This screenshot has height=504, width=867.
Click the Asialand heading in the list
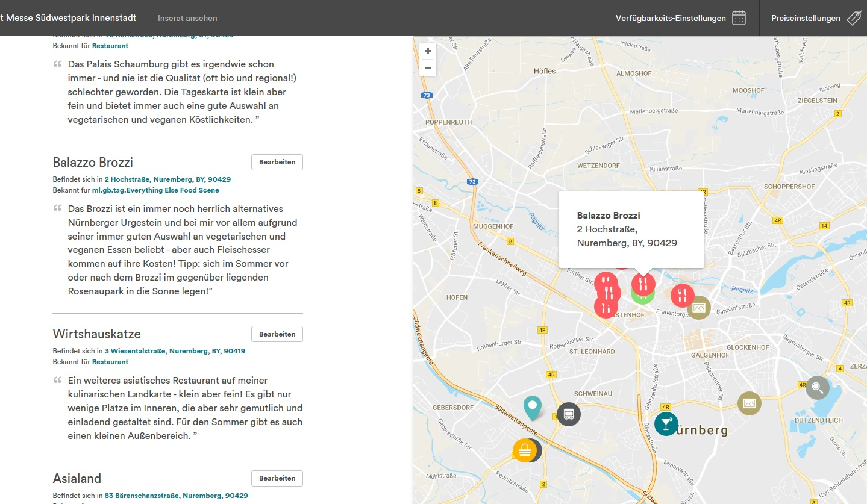[x=77, y=479]
